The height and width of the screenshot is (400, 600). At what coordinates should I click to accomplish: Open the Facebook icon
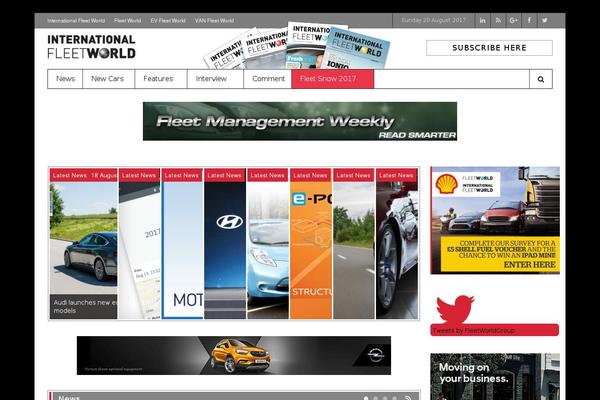[x=529, y=20]
